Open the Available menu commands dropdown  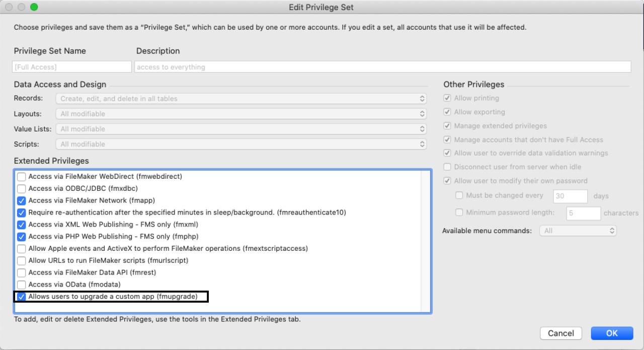[x=578, y=231]
